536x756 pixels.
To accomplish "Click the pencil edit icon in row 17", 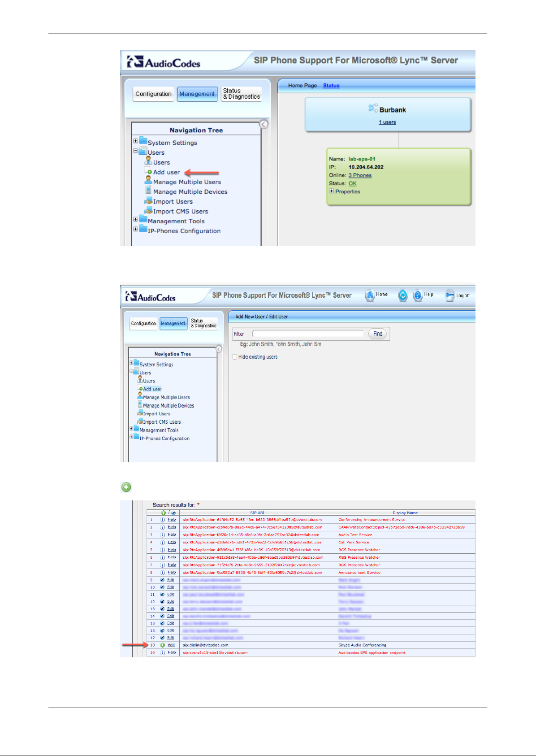I will tap(162, 638).
